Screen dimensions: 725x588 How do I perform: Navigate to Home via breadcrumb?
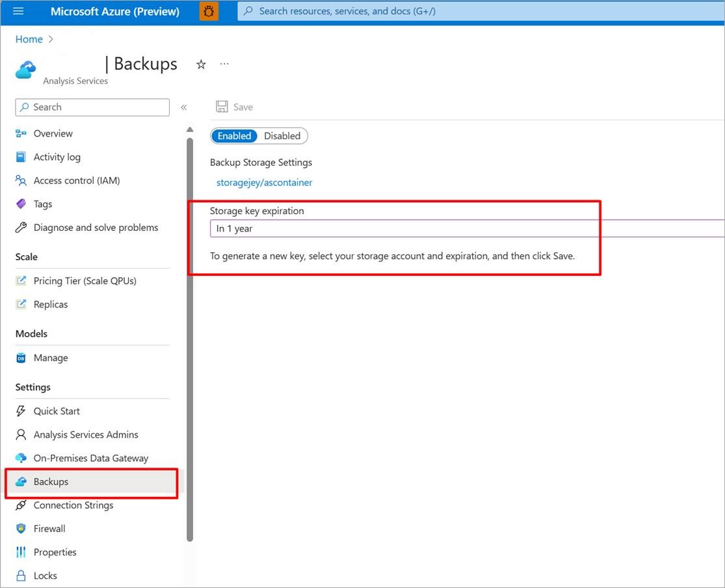click(29, 39)
